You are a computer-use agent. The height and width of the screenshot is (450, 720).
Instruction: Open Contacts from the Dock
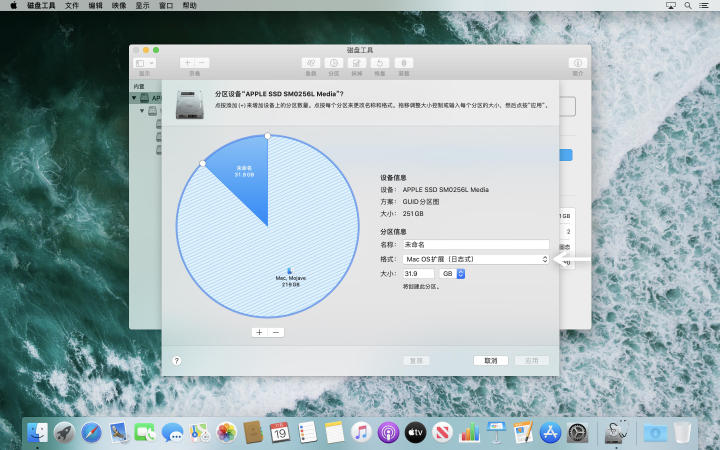tap(253, 433)
